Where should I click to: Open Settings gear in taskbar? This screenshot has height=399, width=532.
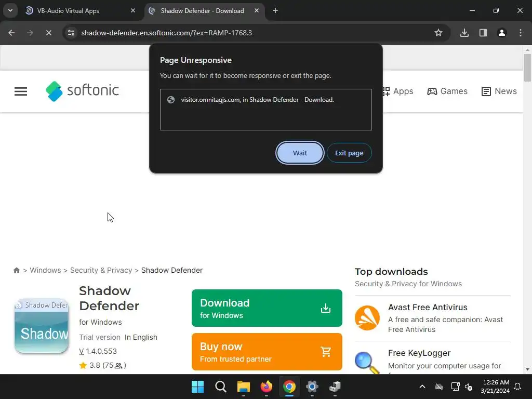pyautogui.click(x=312, y=387)
